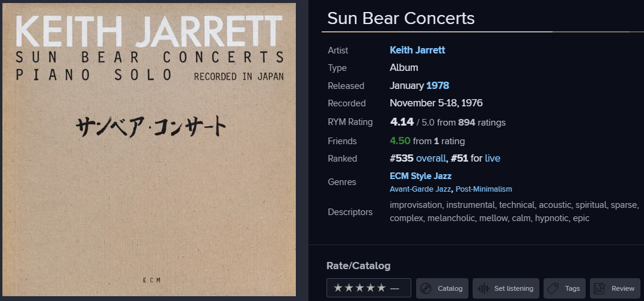Enlarge the Sun Bear Concerts cover art
The height and width of the screenshot is (301, 644).
point(149,150)
